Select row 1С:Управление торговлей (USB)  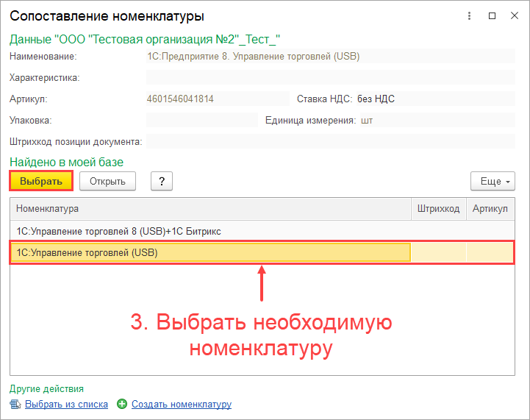tap(262, 252)
